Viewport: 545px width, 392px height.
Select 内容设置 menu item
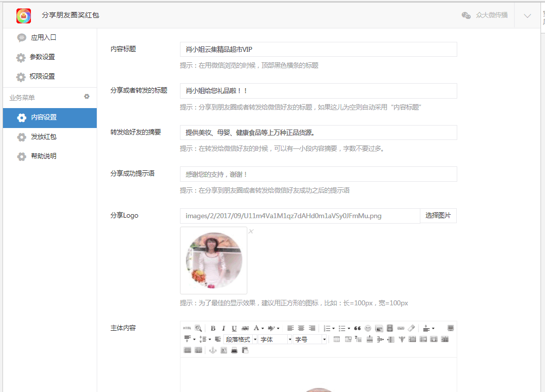[x=50, y=118]
